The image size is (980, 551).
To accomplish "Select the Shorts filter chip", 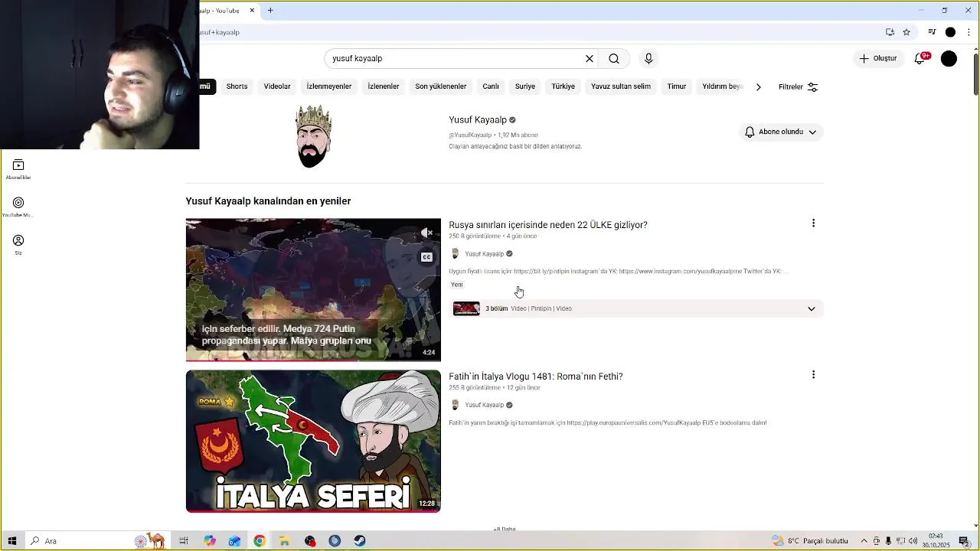I will coord(237,86).
